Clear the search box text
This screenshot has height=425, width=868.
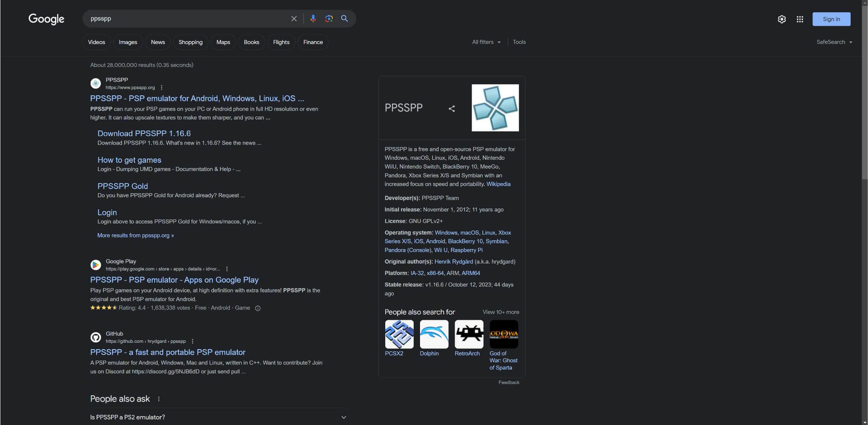coord(294,19)
